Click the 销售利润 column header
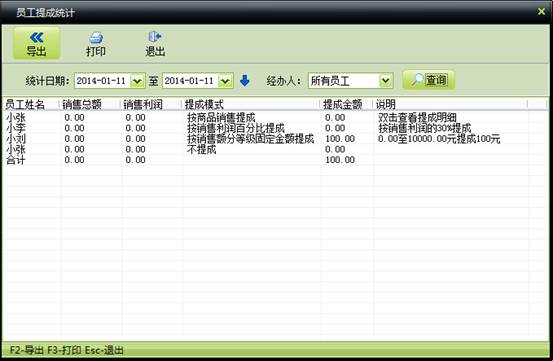 [x=151, y=104]
